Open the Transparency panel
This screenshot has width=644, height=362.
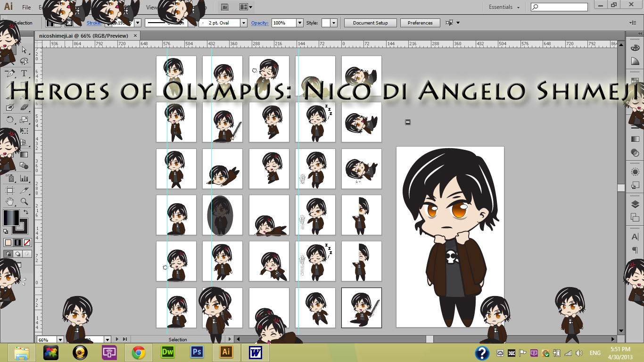click(635, 153)
